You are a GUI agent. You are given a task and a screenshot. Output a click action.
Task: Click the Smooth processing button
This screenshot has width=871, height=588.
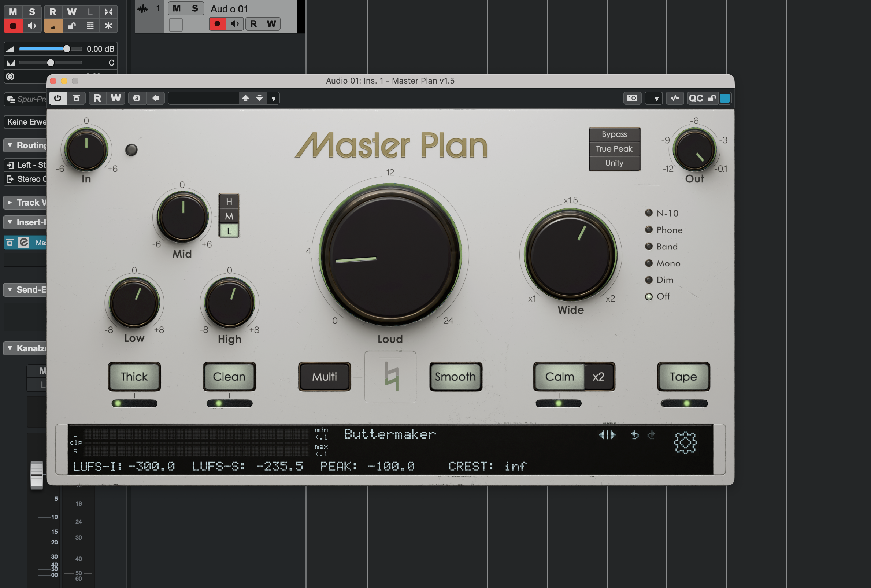(455, 377)
